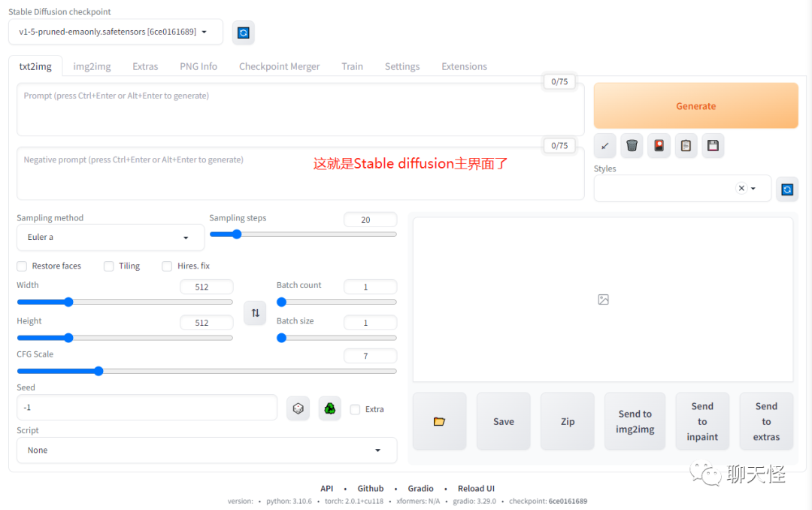Image resolution: width=812 pixels, height=510 pixels.
Task: Adjust the Sampling steps slider
Action: tap(303, 234)
